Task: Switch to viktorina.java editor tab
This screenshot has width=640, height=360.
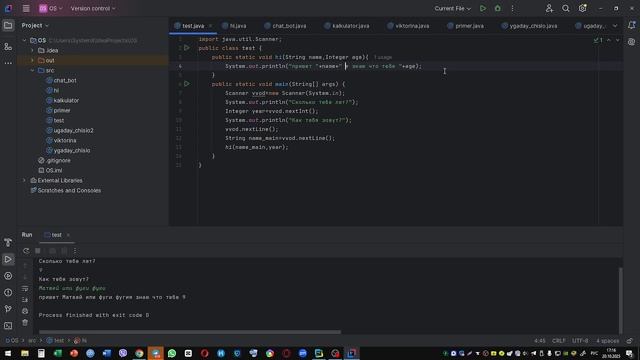Action: click(408, 26)
